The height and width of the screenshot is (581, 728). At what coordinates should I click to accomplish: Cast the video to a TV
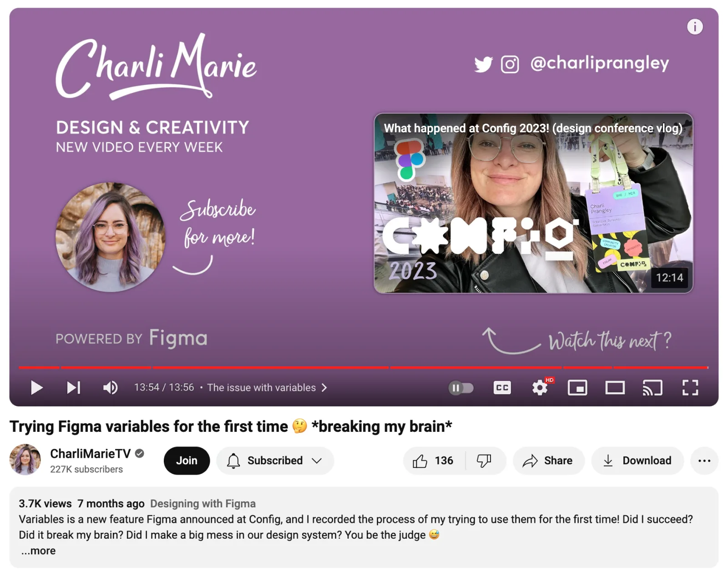(x=652, y=388)
